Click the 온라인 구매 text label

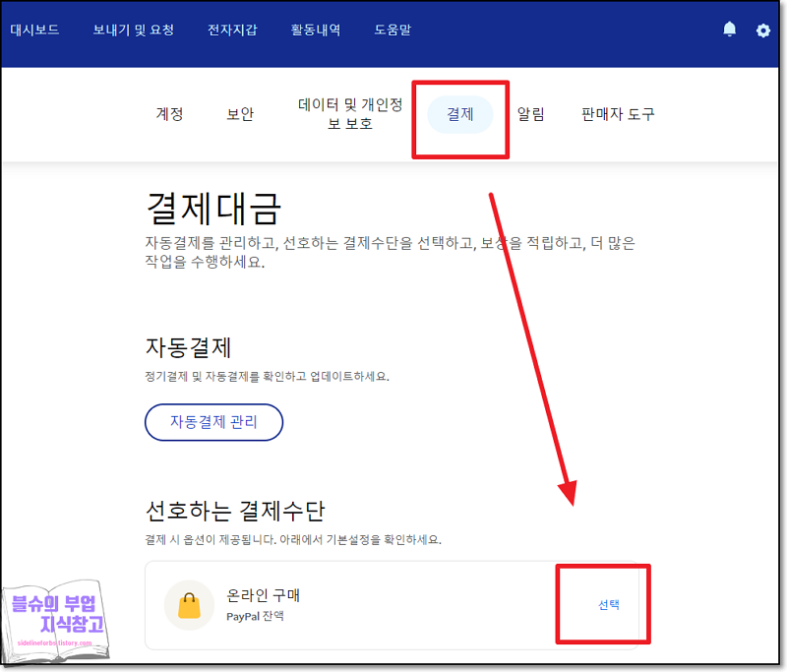268,595
